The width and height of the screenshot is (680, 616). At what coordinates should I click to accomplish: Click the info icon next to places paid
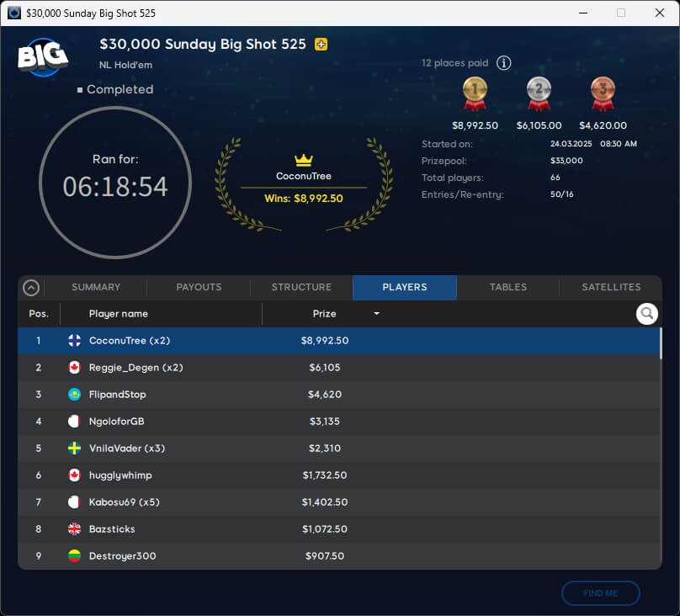[503, 63]
